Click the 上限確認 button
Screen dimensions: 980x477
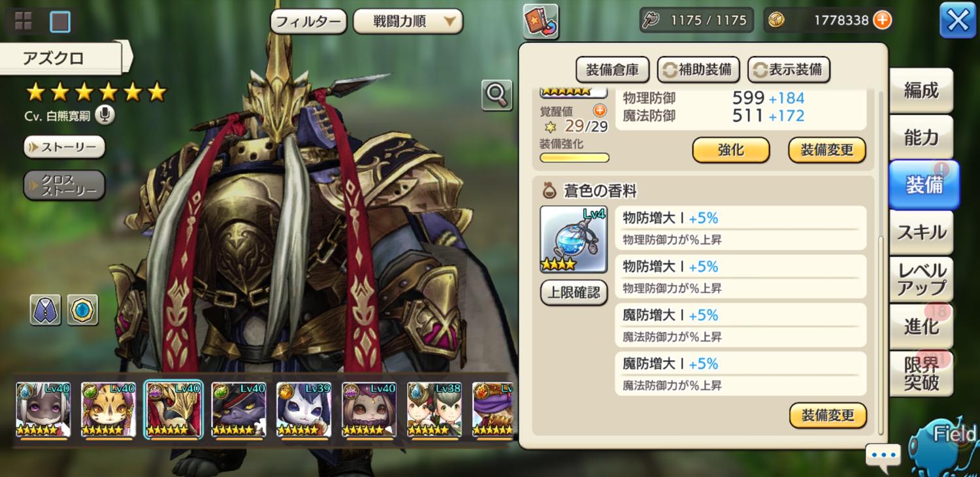[x=574, y=293]
